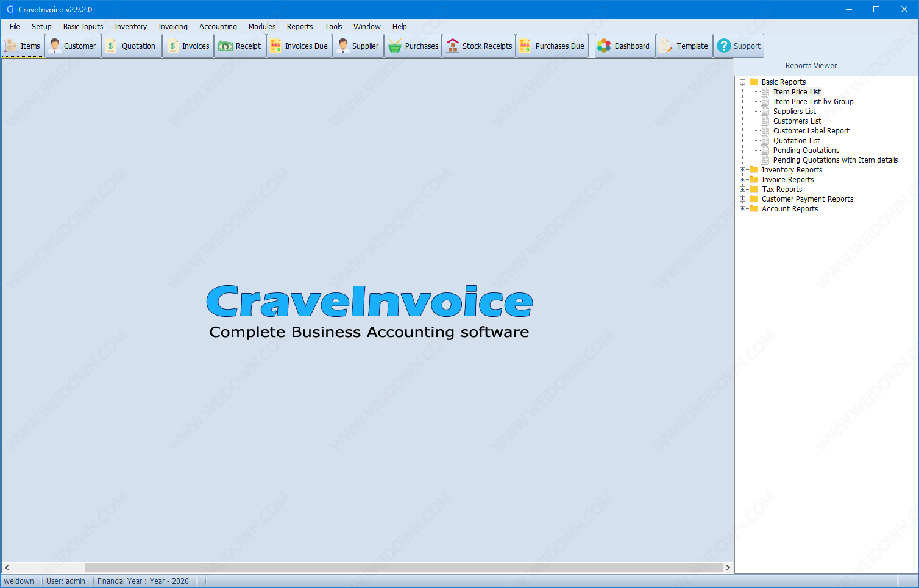919x588 pixels.
Task: Select Pending Quotations report
Action: 806,151
